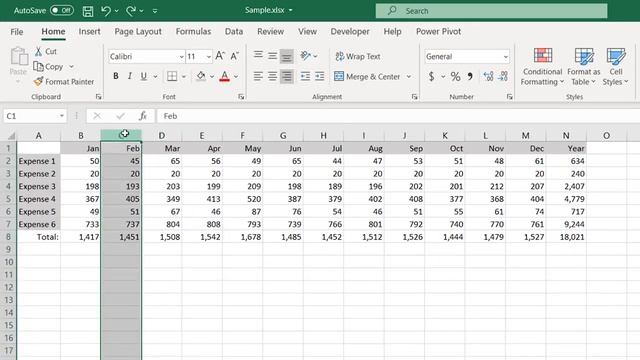The image size is (640, 360).
Task: Click Middle Align icon
Action: (x=272, y=56)
